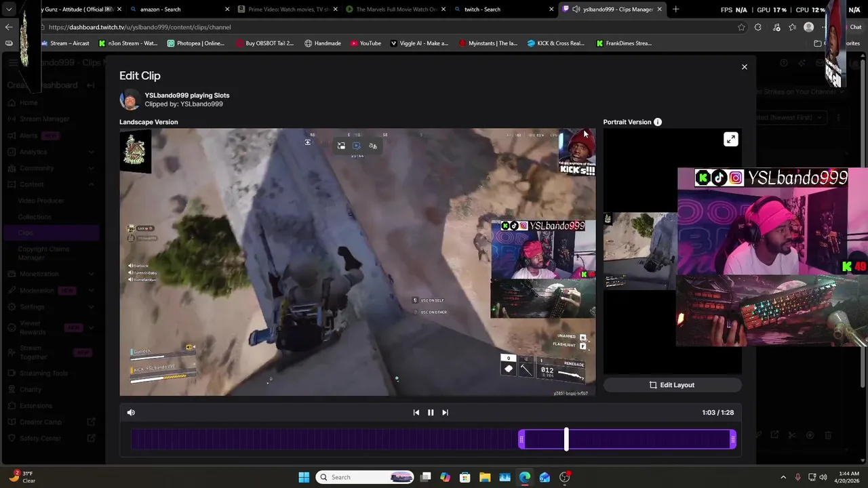
Task: Pause the clip playback
Action: pyautogui.click(x=431, y=412)
